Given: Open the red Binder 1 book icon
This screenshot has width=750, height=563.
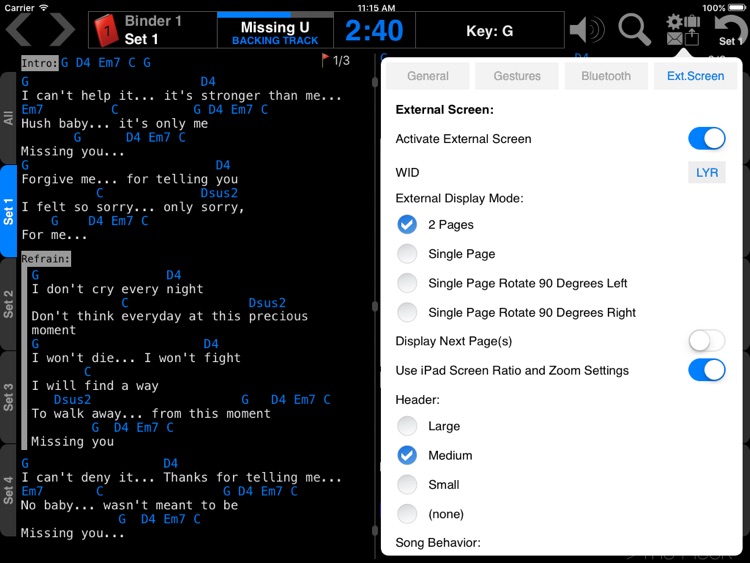Looking at the screenshot, I should point(106,30).
